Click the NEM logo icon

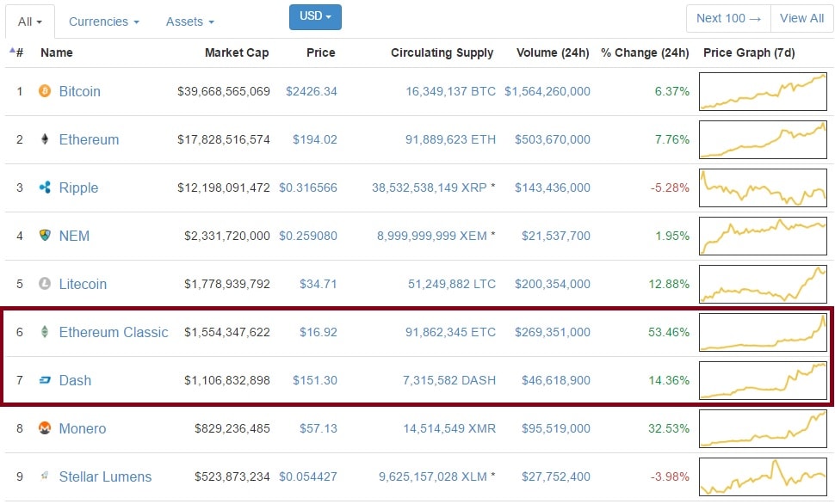click(45, 236)
